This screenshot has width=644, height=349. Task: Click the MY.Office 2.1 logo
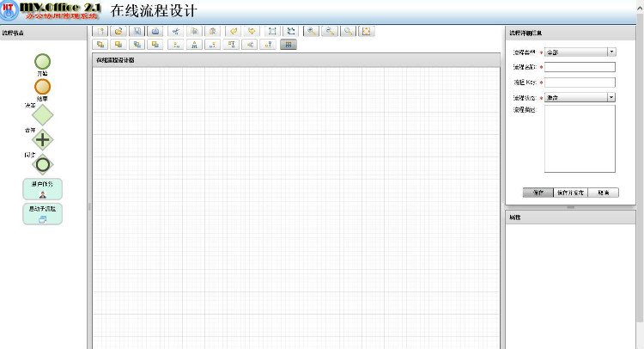51,10
